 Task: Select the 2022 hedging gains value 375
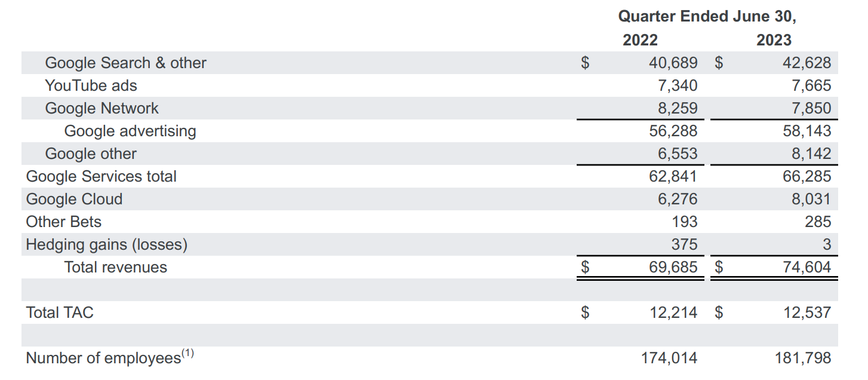pos(684,244)
